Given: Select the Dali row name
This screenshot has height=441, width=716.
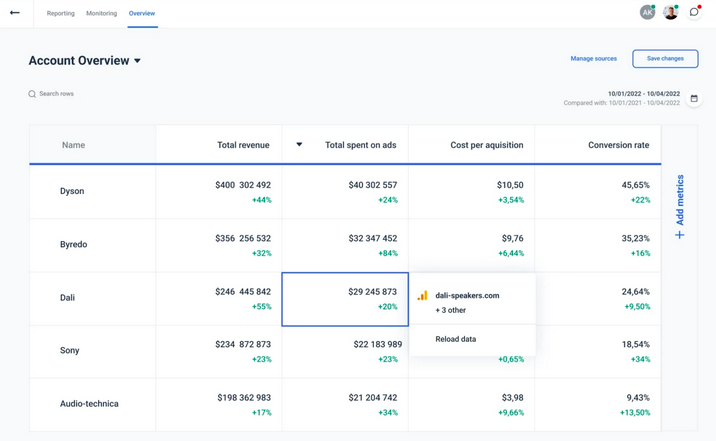Looking at the screenshot, I should 67,298.
